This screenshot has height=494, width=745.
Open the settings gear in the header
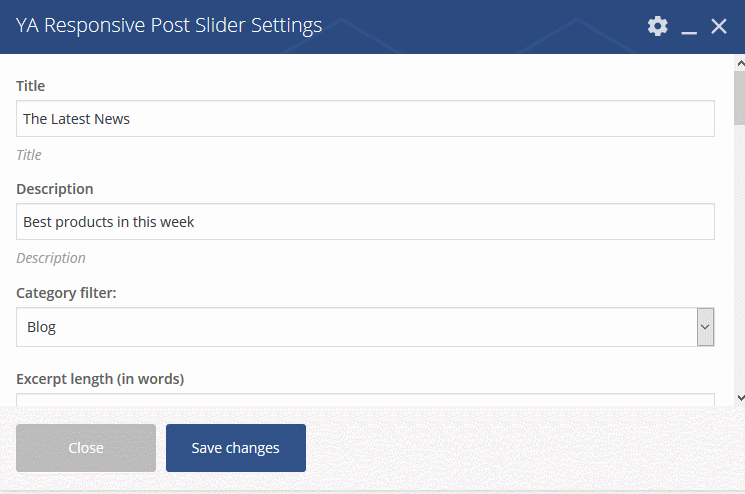(658, 26)
